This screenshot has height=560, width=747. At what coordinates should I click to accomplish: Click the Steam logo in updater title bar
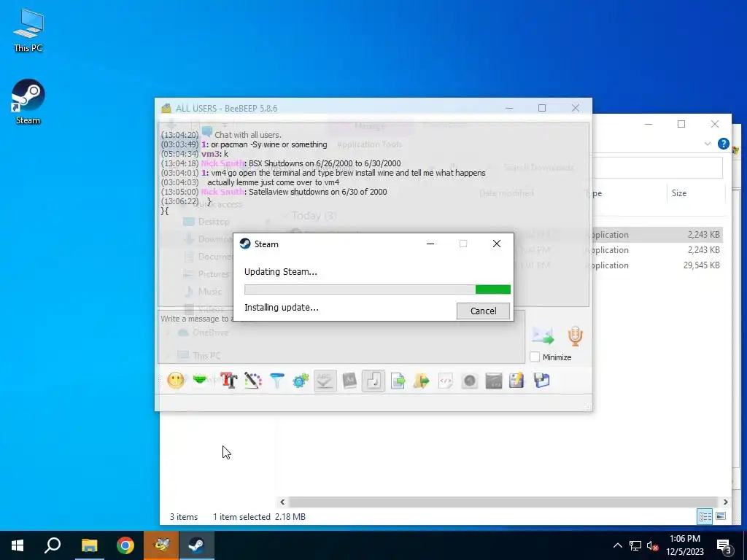pyautogui.click(x=245, y=244)
